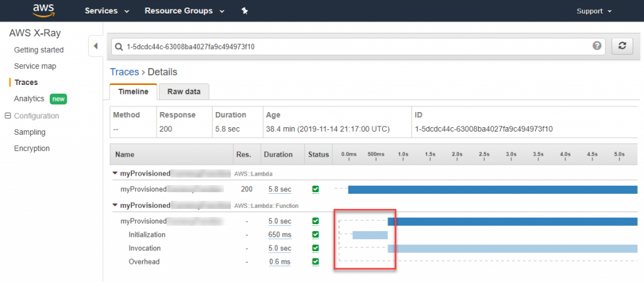Open the Service map page
644x282 pixels.
[35, 66]
